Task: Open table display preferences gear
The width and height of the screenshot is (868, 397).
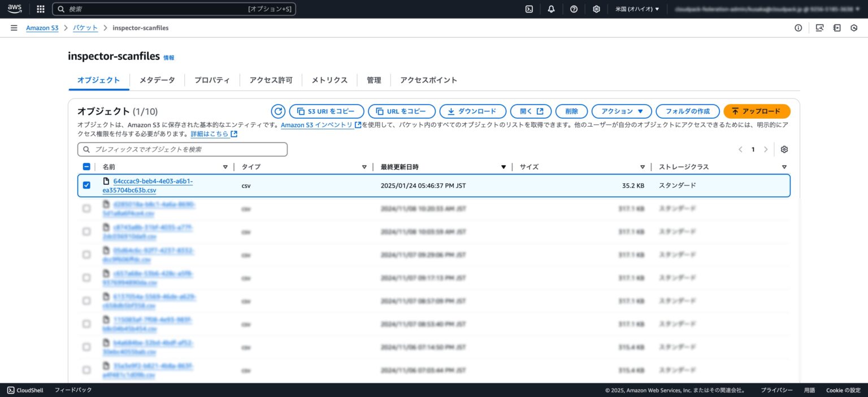Action: tap(784, 149)
